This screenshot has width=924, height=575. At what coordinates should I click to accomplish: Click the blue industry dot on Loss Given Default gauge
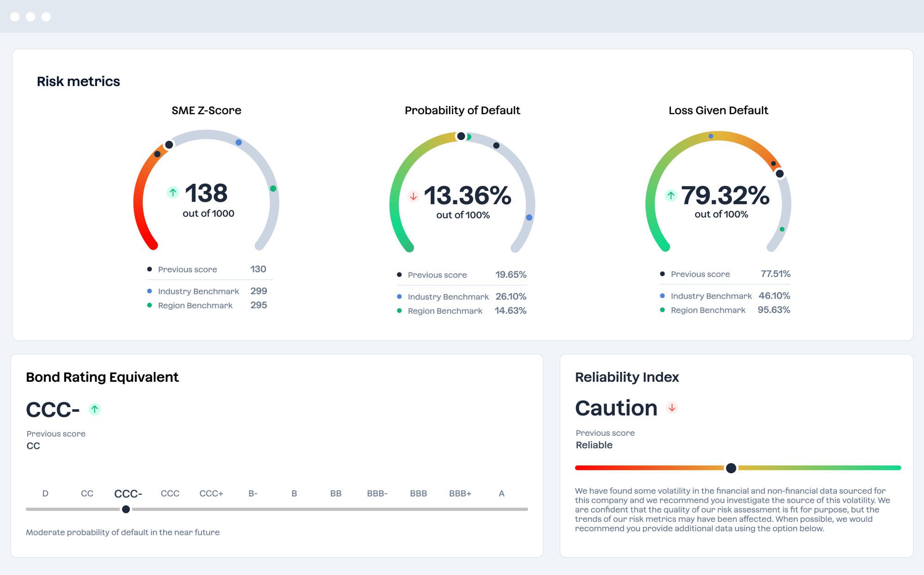(x=711, y=136)
